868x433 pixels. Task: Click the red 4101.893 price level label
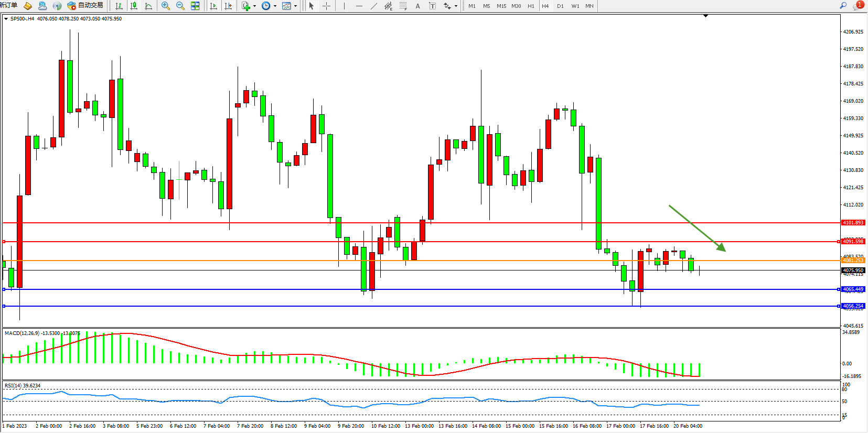(x=853, y=223)
